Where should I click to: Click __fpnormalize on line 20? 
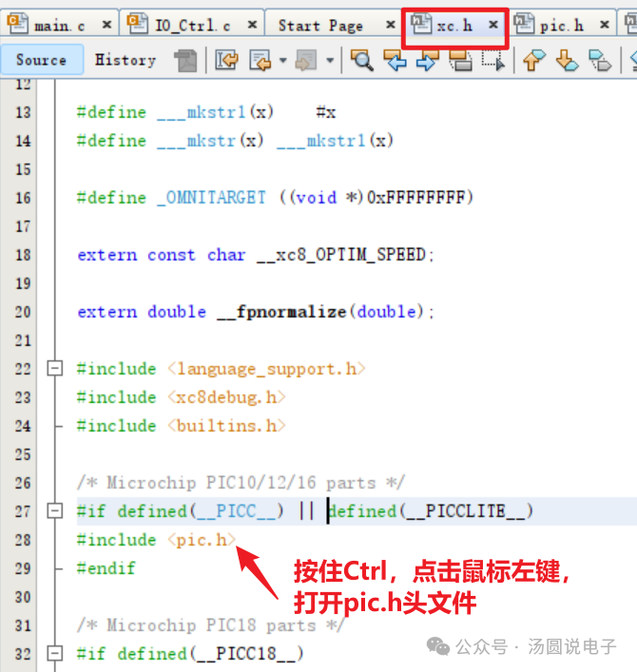[x=281, y=313]
